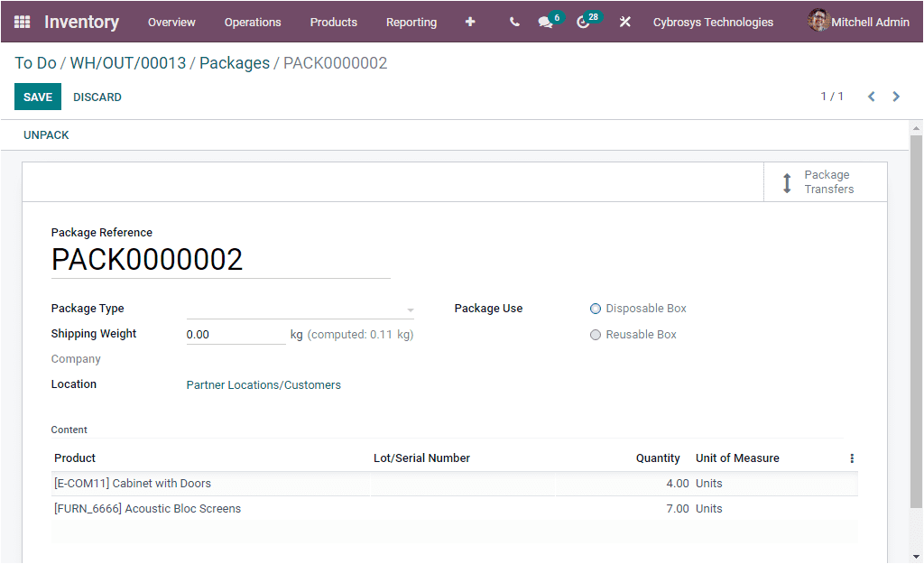Viewport: 924px width, 564px height.
Task: Open the apps grid menu
Action: pyautogui.click(x=22, y=22)
